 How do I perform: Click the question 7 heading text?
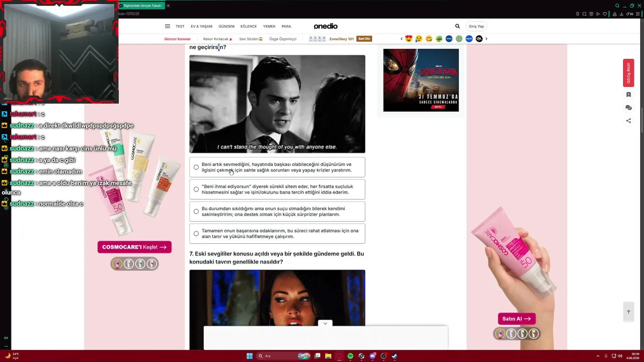click(x=277, y=258)
